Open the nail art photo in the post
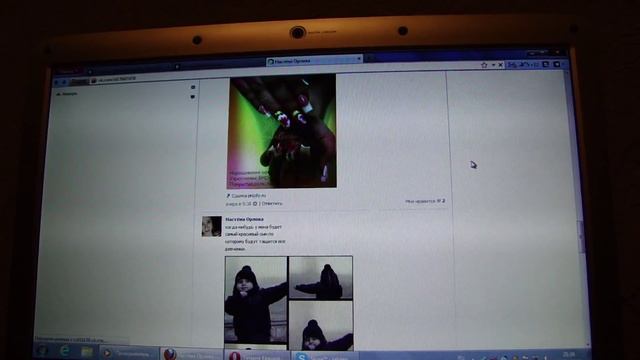640x360 pixels. coord(282,131)
